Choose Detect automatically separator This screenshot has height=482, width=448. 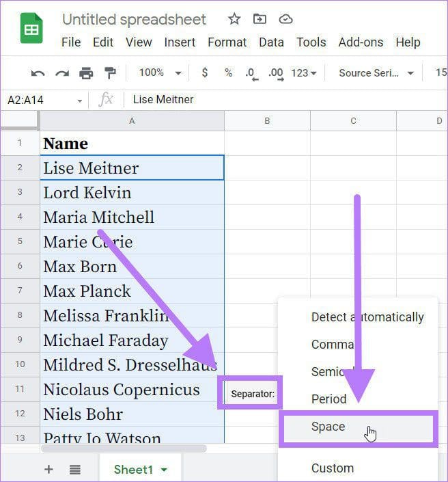tap(358, 317)
